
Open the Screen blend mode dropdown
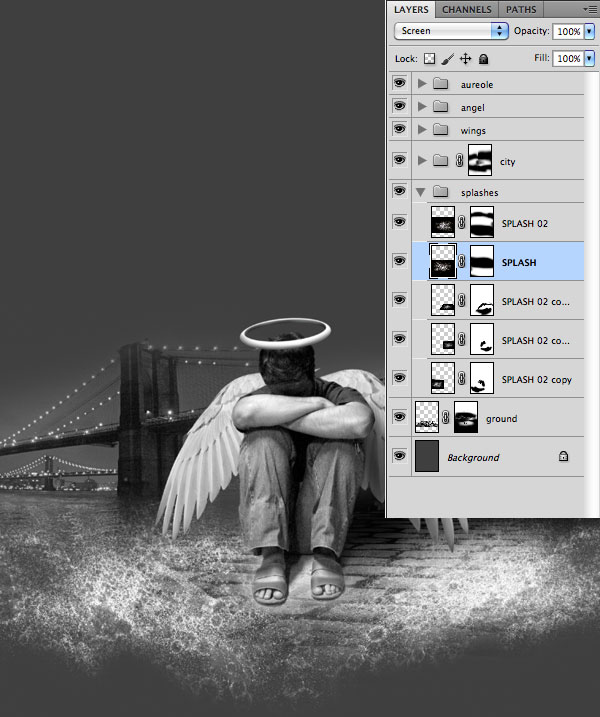click(452, 31)
